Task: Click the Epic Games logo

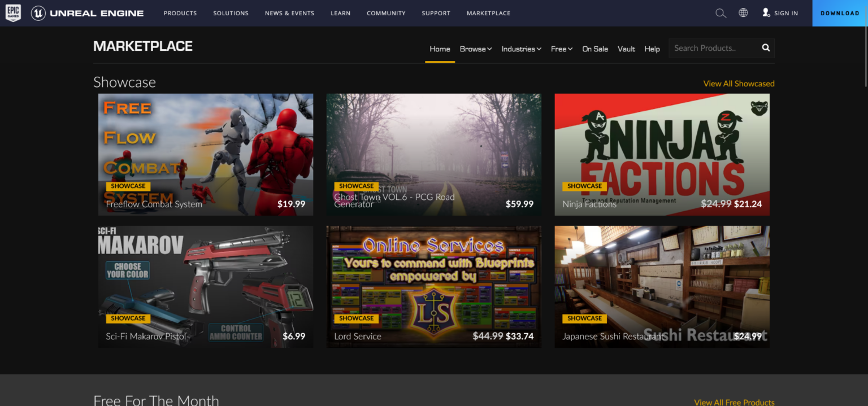Action: [12, 12]
